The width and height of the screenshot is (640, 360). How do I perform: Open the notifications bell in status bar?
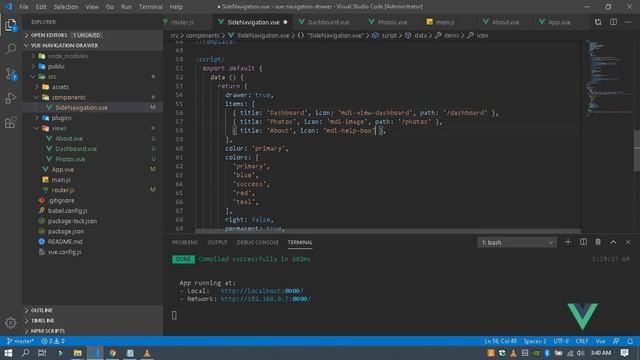pyautogui.click(x=630, y=341)
